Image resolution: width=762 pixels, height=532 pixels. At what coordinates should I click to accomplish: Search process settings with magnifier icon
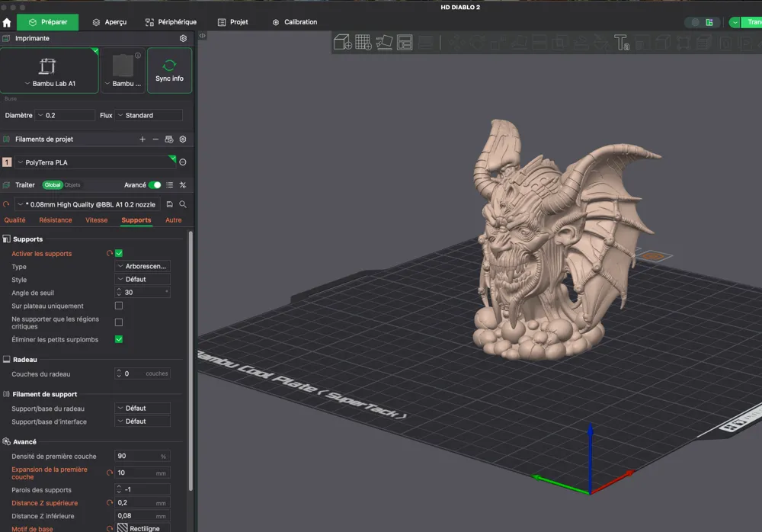(x=183, y=204)
